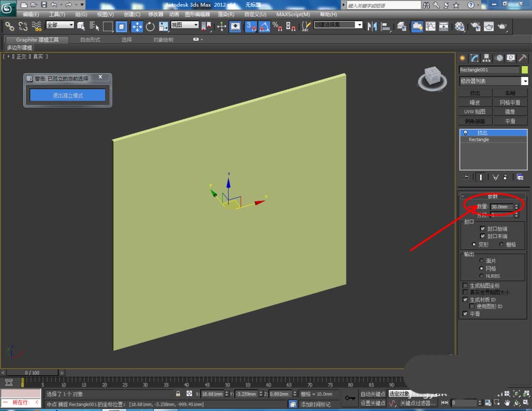Click the Align tool icon
The height and width of the screenshot is (411, 532).
coord(386,26)
